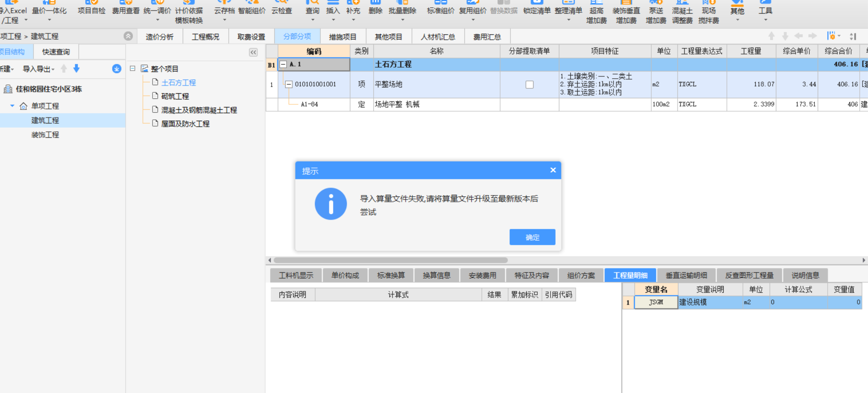Click 标准组价 standard pricing tool
Image resolution: width=868 pixels, height=393 pixels.
pyautogui.click(x=440, y=8)
